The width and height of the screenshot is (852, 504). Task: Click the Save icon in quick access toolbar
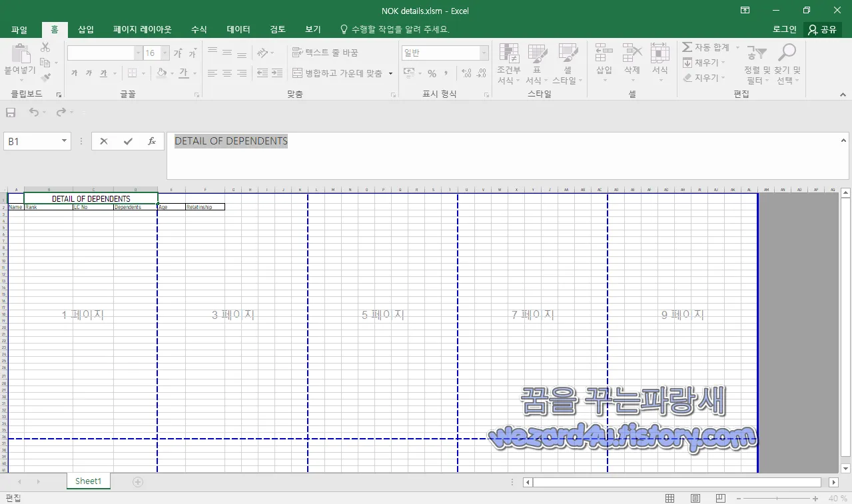click(11, 113)
